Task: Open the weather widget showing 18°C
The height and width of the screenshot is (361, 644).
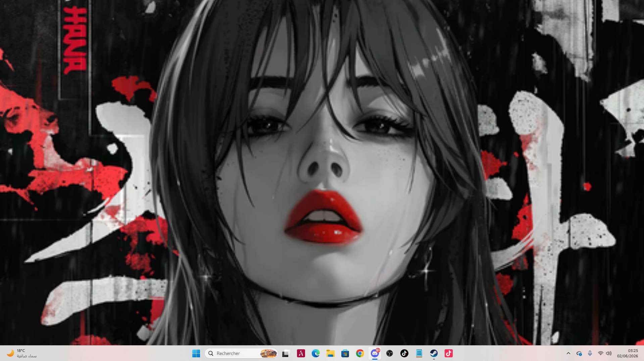Action: click(x=21, y=353)
